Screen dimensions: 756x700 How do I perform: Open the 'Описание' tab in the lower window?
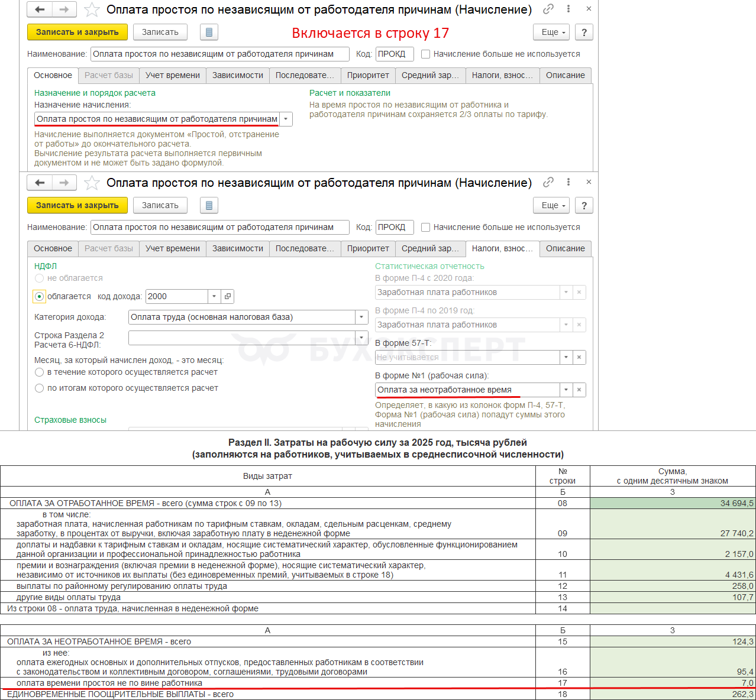tap(565, 248)
